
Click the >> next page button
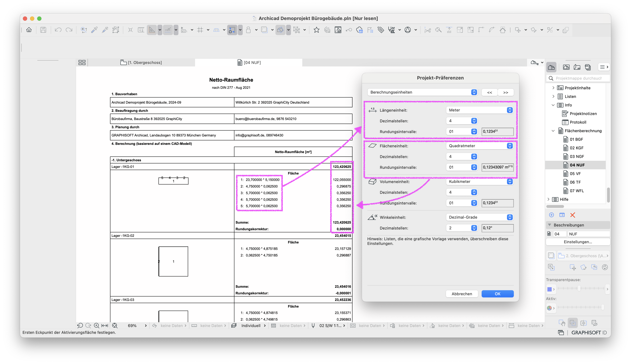pos(506,92)
